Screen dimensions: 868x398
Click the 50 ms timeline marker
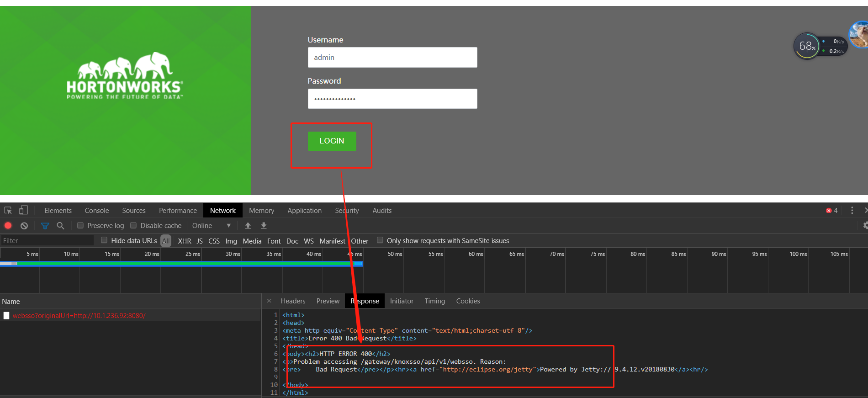tap(395, 254)
